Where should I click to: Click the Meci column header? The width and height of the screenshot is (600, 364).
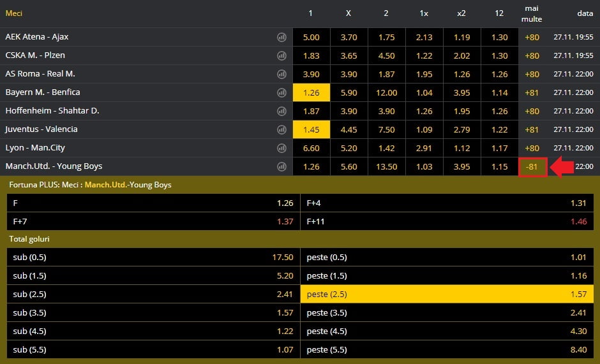coord(14,13)
